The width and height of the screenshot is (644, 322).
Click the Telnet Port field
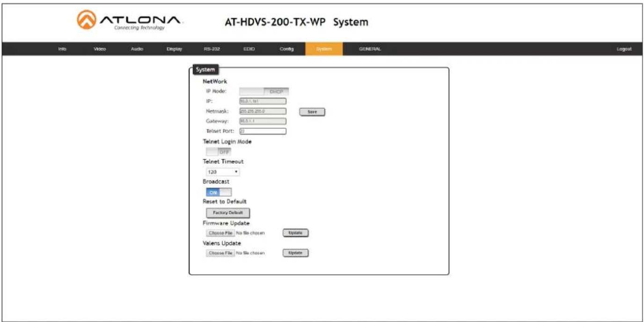click(x=263, y=131)
